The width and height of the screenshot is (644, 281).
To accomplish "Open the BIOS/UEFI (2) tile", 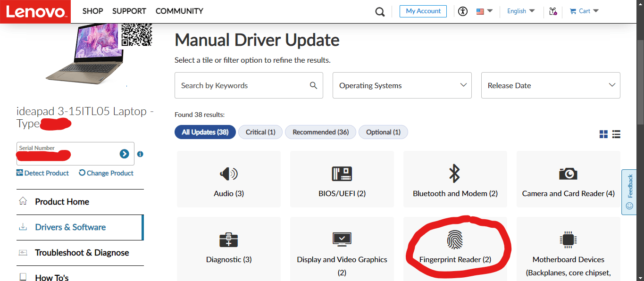I will [x=342, y=179].
